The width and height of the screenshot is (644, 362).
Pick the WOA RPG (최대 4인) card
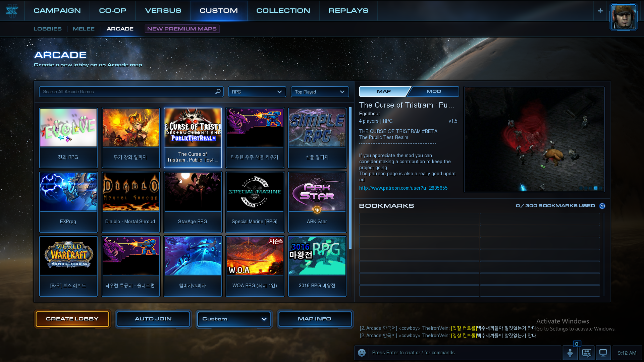(255, 266)
